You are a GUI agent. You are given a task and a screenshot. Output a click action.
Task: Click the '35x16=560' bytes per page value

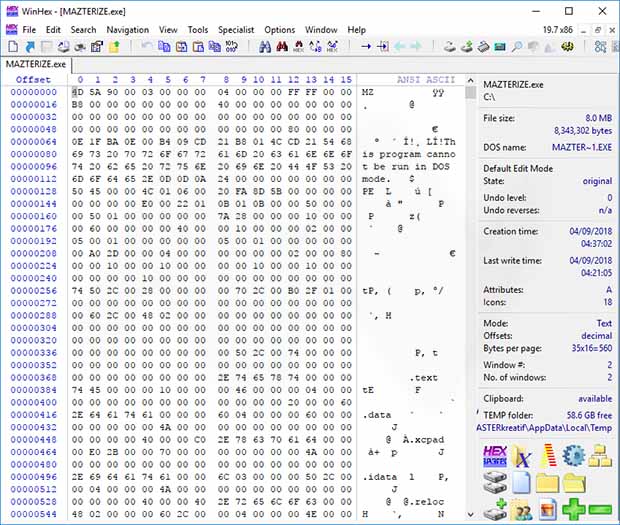pos(592,348)
